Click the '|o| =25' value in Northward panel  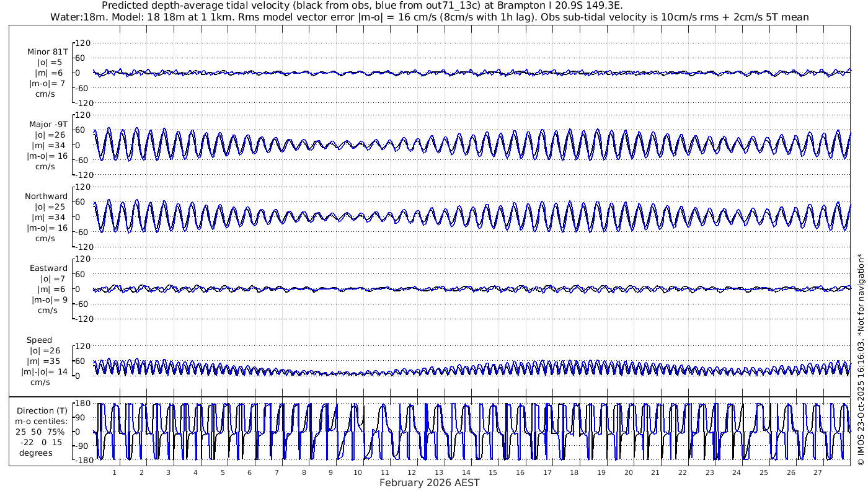point(50,206)
